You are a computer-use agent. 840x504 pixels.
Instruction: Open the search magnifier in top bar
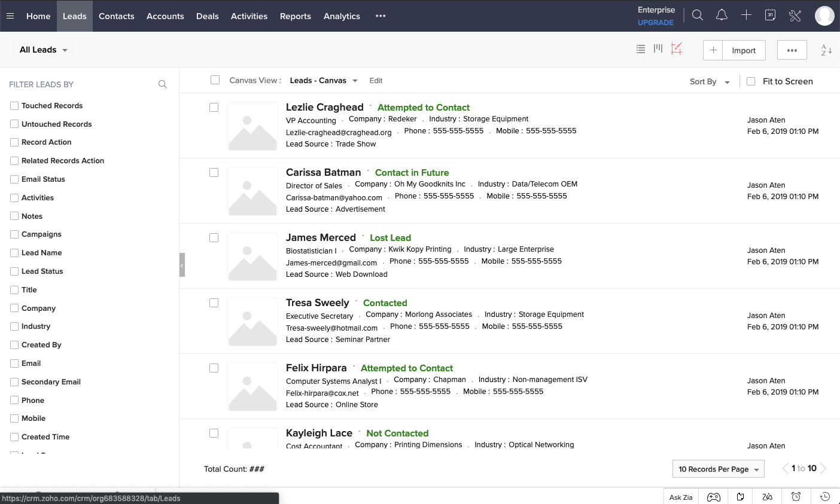(697, 16)
